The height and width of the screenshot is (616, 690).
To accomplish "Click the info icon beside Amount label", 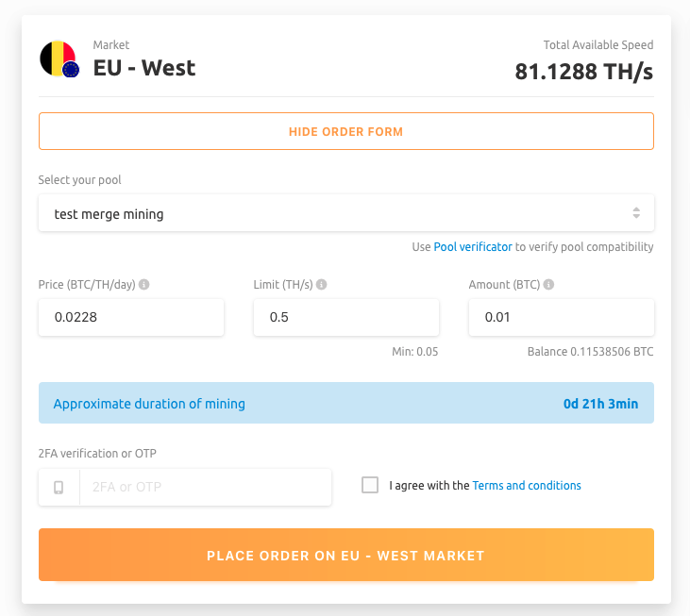I will click(x=549, y=284).
